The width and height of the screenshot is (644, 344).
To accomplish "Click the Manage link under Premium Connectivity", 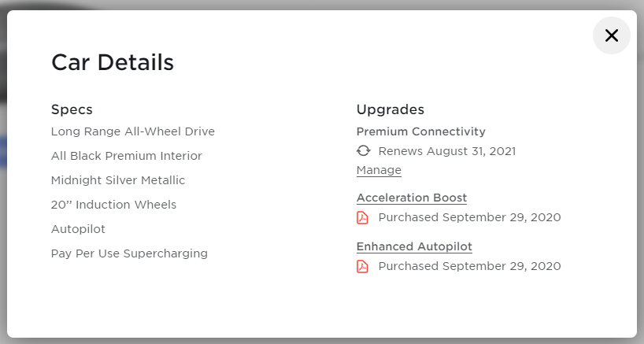I will (379, 170).
